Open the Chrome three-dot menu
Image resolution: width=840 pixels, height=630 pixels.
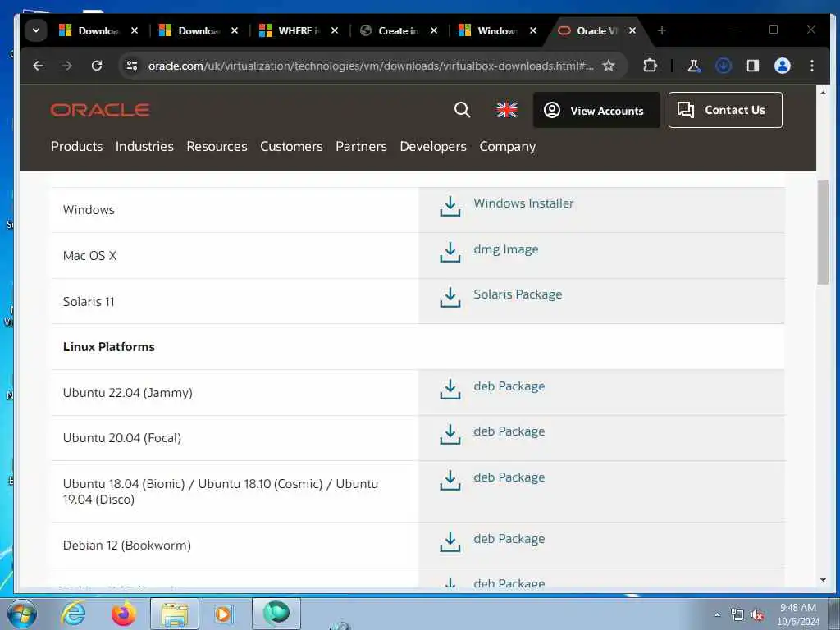[812, 66]
